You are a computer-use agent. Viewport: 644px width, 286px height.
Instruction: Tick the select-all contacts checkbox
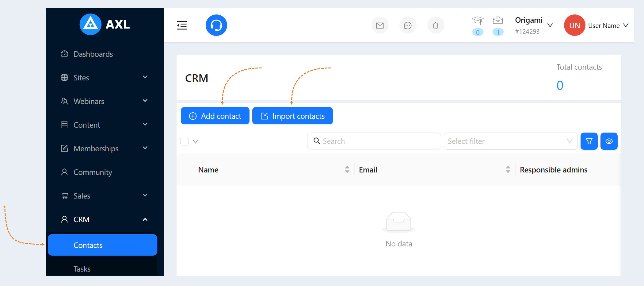click(185, 141)
